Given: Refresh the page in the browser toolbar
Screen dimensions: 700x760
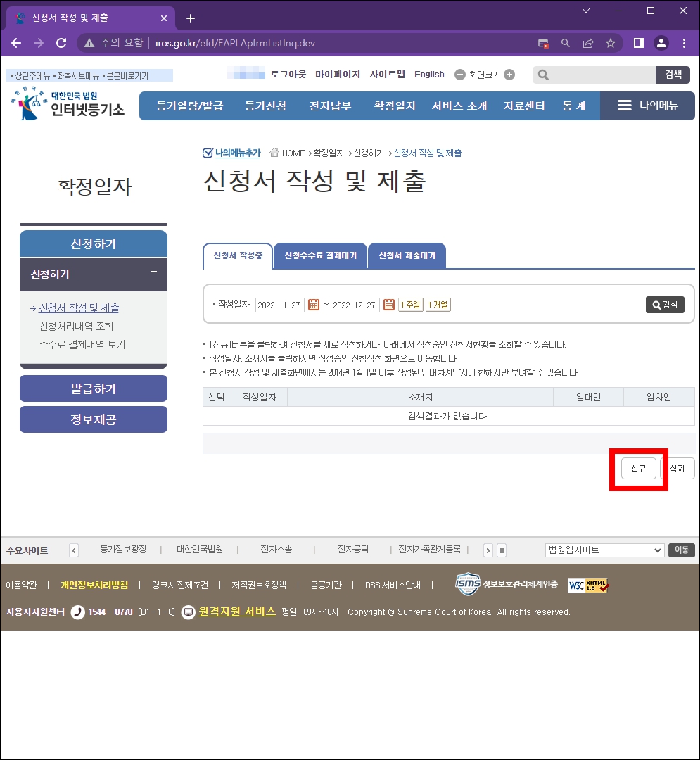Looking at the screenshot, I should pyautogui.click(x=61, y=42).
